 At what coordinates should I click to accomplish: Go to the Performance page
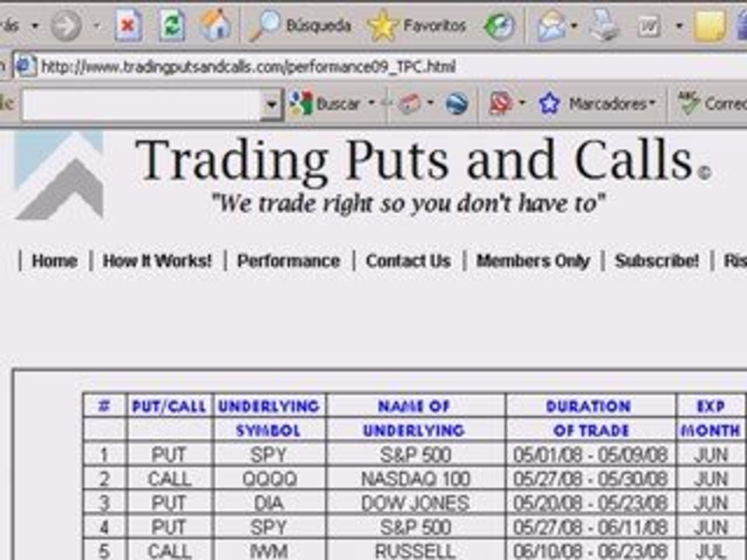pos(289,261)
